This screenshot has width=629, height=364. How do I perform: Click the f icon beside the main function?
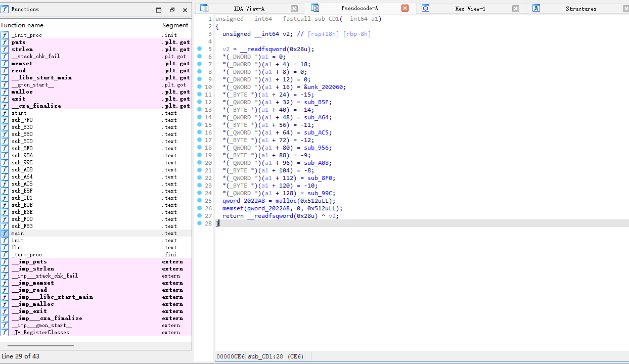point(5,233)
